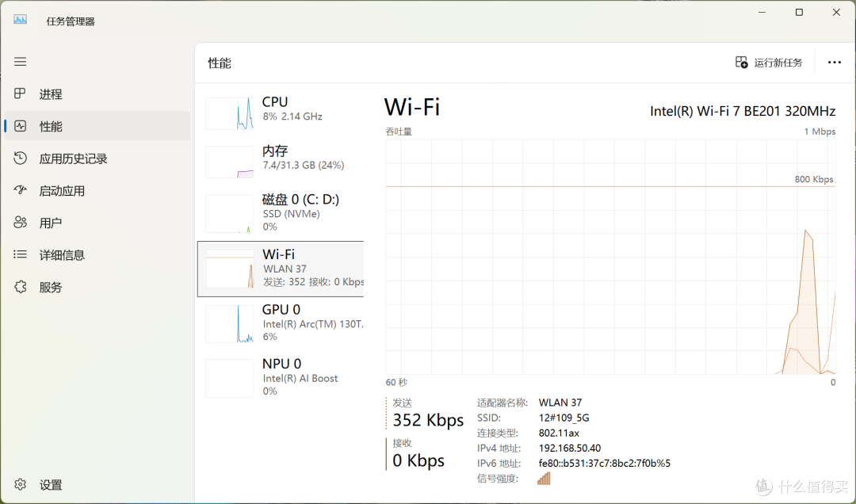The width and height of the screenshot is (856, 504).
Task: Click adapter name Intel(R) Wi-Fi 7 BE201
Action: coord(743,111)
